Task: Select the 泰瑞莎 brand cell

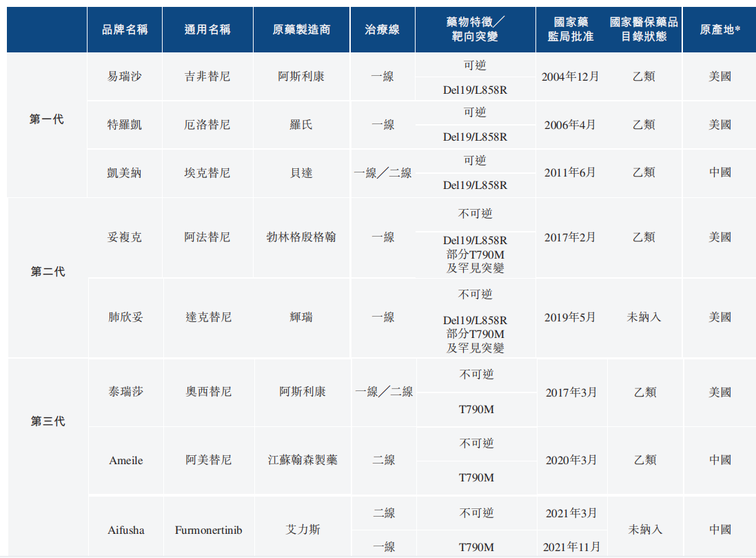Action: click(126, 392)
